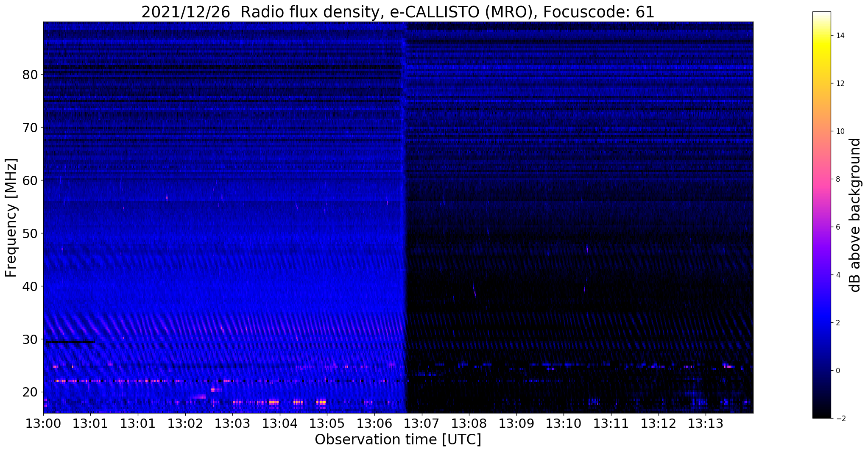
Task: Click the 13:11 time tick label
Action: (x=611, y=424)
